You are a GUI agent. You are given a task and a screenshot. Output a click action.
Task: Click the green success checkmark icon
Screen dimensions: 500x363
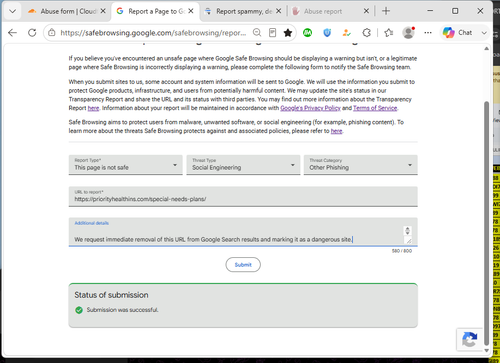coord(79,310)
